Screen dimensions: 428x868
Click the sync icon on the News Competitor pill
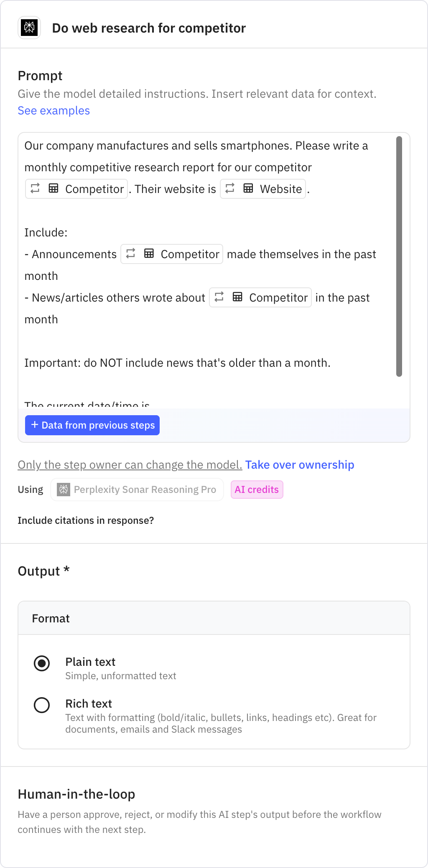tap(218, 297)
